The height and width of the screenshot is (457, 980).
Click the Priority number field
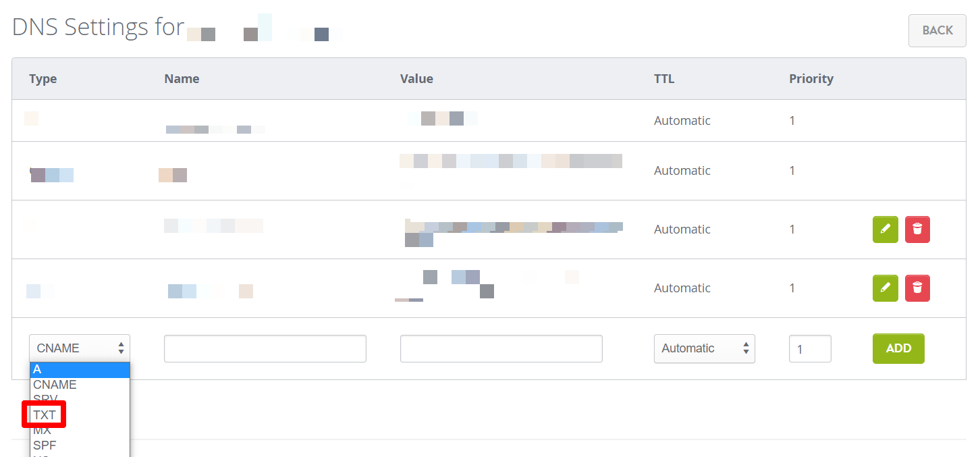(809, 349)
